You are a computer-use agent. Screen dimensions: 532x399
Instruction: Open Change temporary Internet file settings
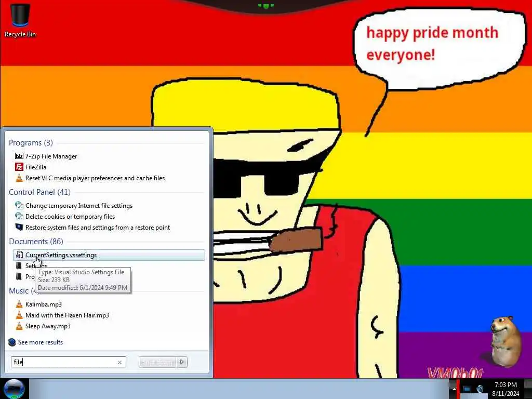coord(79,206)
